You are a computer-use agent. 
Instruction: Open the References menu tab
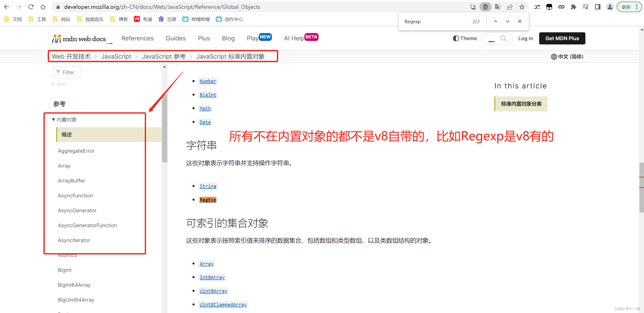[138, 39]
